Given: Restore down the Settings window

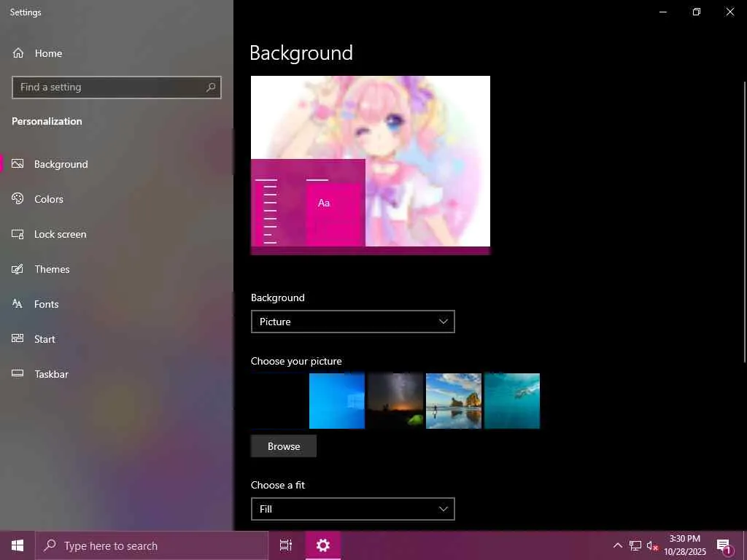Looking at the screenshot, I should click(697, 12).
